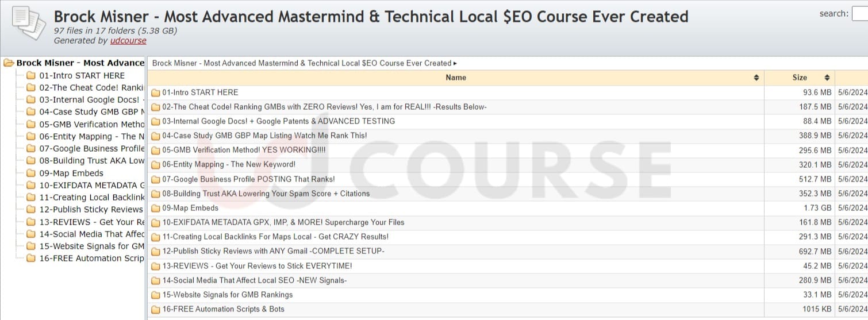
Task: Click sidebar folder icon for 10-EXIFDATA METADATA
Action: tap(31, 185)
